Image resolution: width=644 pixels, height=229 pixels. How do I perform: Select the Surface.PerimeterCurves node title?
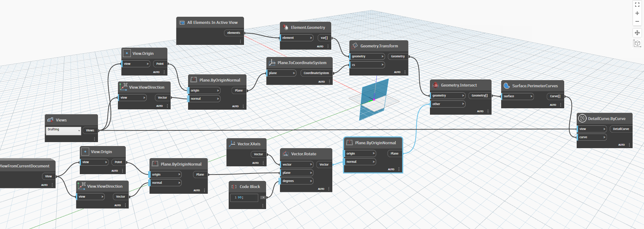535,86
